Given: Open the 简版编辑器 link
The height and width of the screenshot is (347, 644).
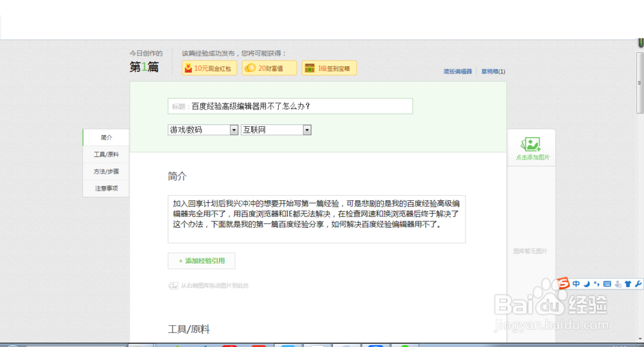Looking at the screenshot, I should pyautogui.click(x=457, y=71).
